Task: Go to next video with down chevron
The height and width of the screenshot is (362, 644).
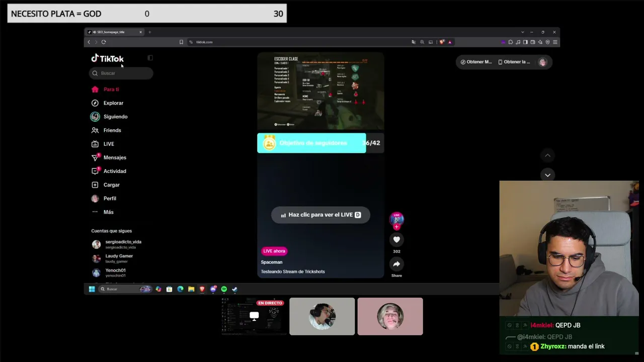Action: click(x=547, y=175)
